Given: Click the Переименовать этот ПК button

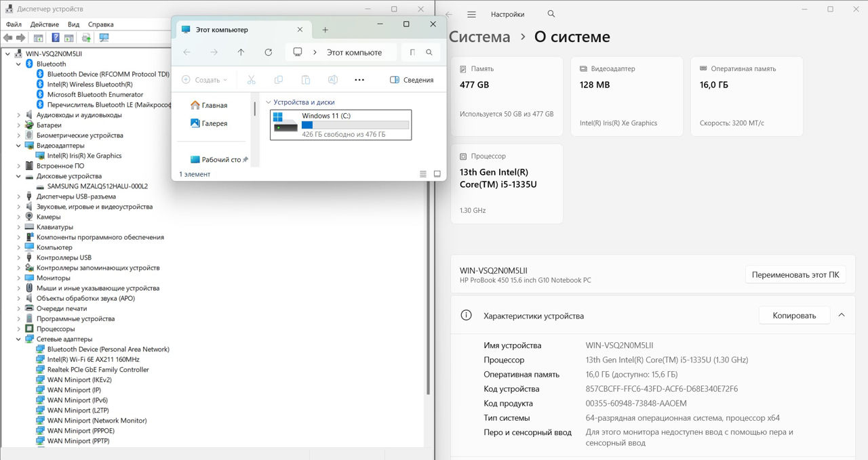Looking at the screenshot, I should pos(795,274).
